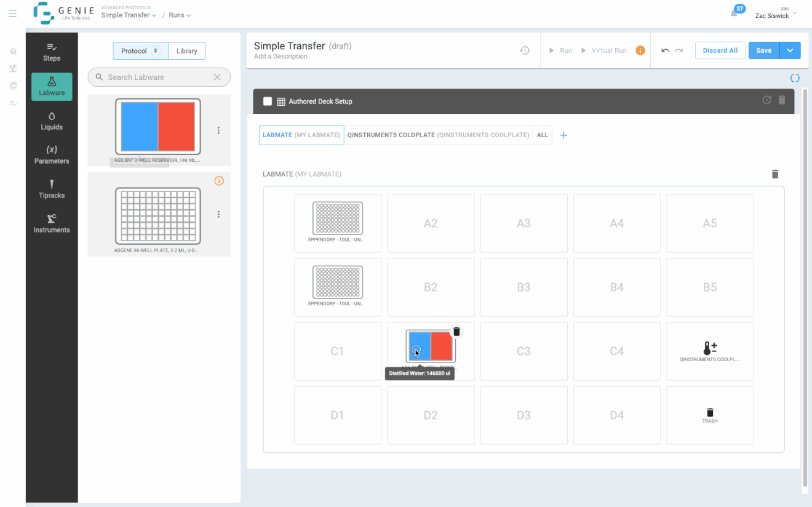
Task: Switch to the Protocol labware tab
Action: point(140,51)
